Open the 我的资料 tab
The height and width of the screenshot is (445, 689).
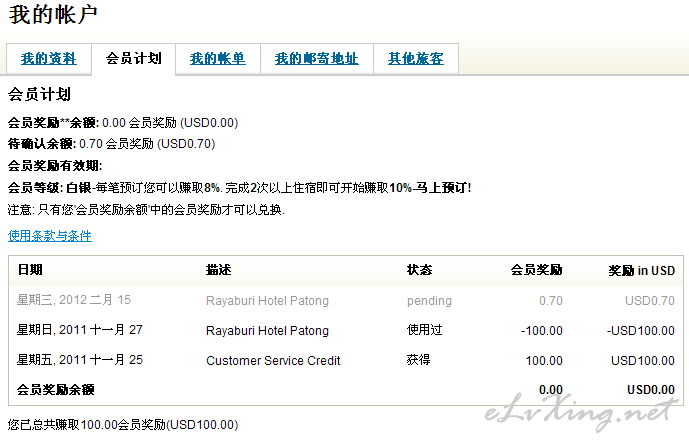(x=49, y=58)
